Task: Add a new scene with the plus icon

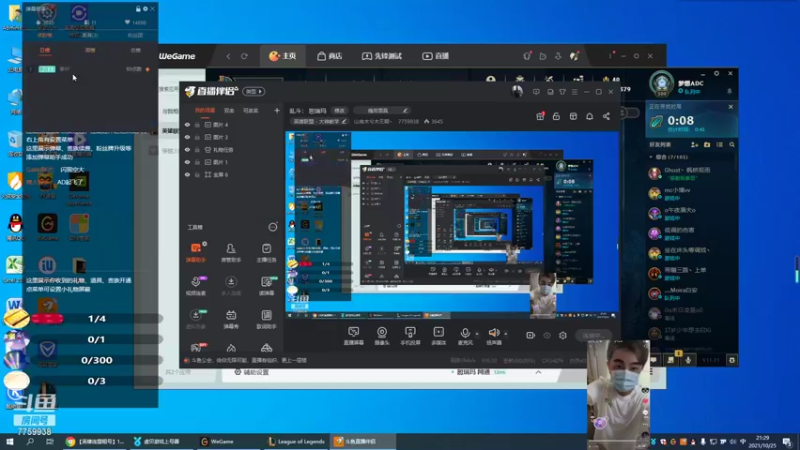Action: tap(277, 110)
